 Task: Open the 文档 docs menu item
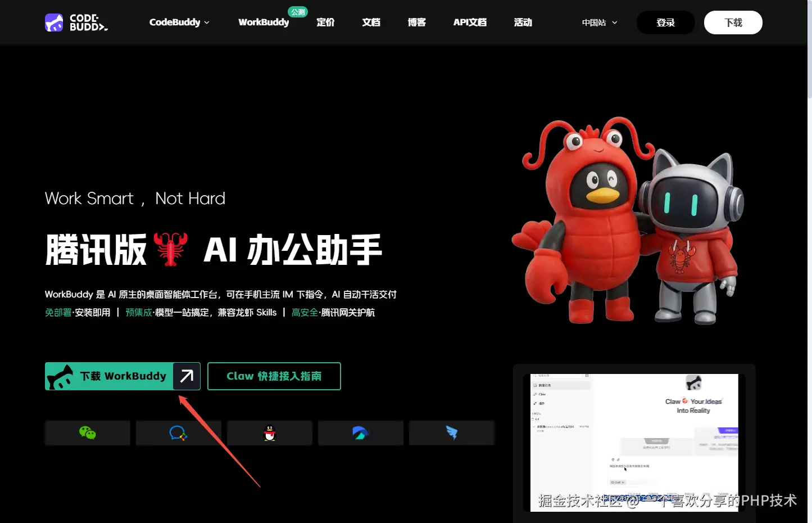click(x=371, y=22)
